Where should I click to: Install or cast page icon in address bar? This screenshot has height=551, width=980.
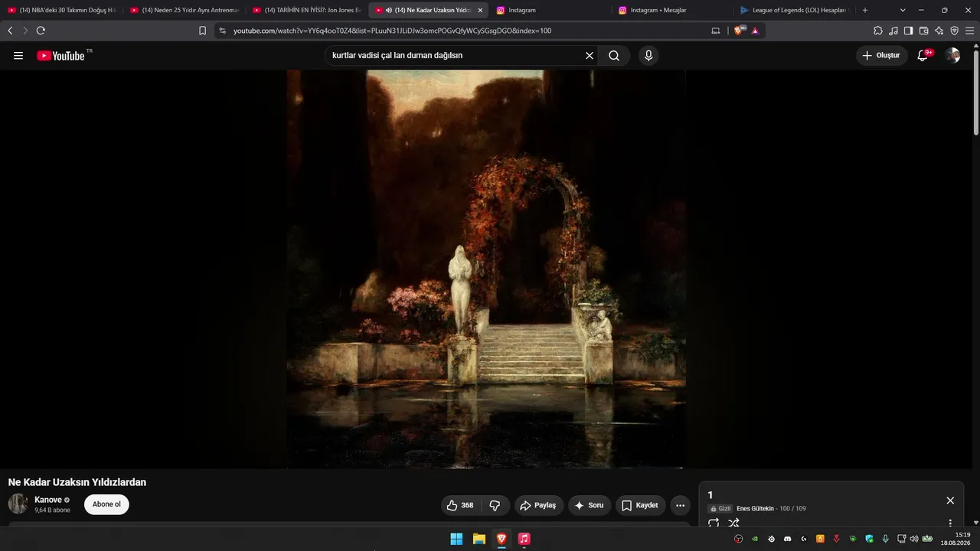[716, 31]
